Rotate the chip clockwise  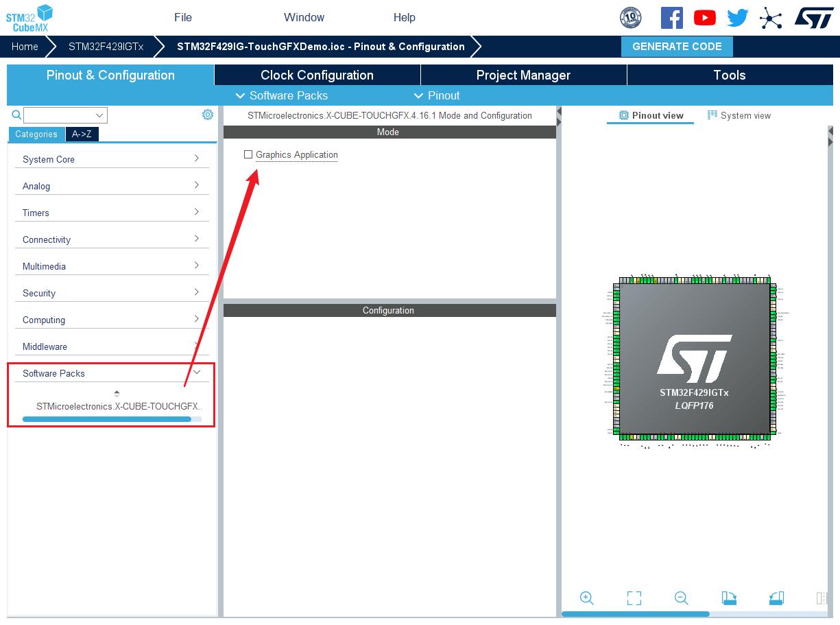pos(729,598)
